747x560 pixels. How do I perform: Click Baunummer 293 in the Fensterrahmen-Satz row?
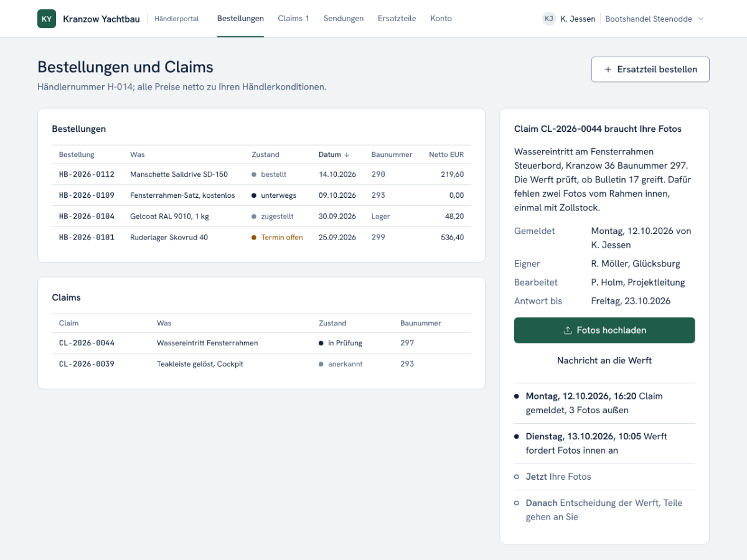(x=378, y=195)
